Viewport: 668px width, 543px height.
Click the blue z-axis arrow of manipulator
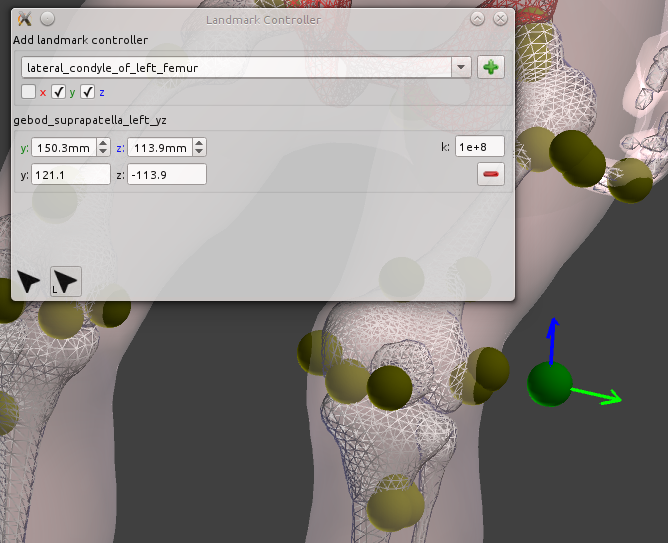click(x=552, y=341)
